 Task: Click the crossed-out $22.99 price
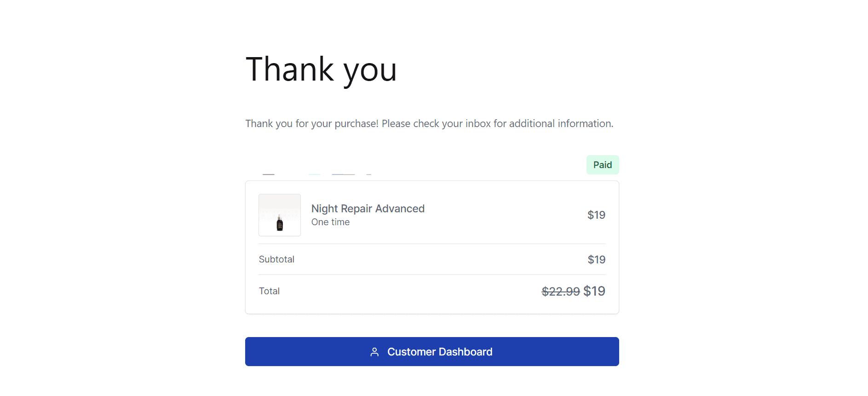pos(561,291)
